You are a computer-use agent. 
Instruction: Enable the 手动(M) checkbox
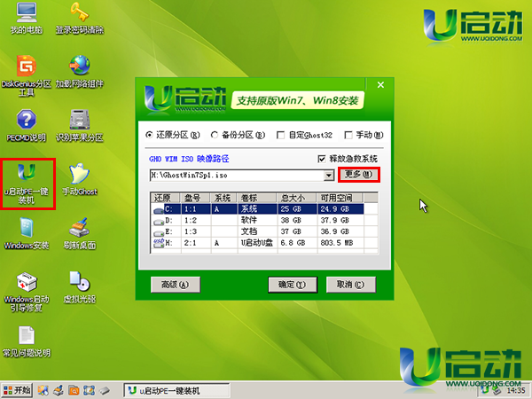[x=348, y=136]
